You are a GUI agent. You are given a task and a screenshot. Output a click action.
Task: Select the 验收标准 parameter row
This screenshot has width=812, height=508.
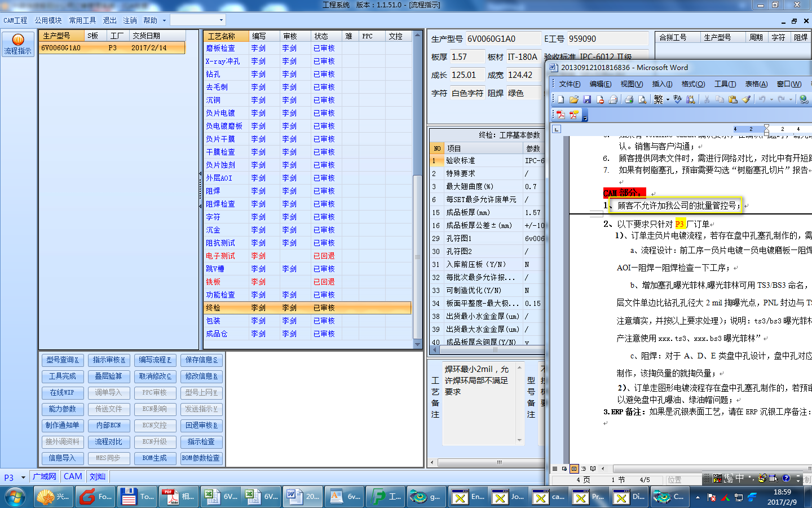[488, 161]
